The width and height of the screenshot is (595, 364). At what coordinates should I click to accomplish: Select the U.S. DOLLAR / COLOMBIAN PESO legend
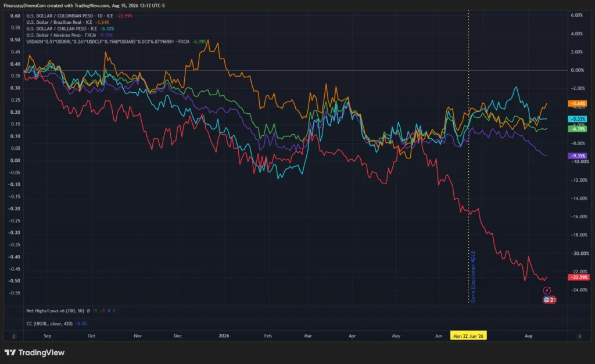(x=70, y=16)
